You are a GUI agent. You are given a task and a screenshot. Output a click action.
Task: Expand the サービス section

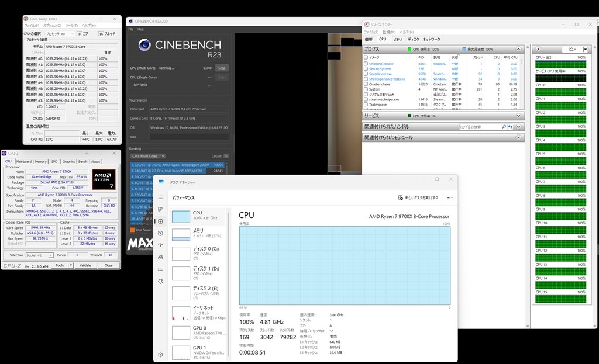[518, 116]
